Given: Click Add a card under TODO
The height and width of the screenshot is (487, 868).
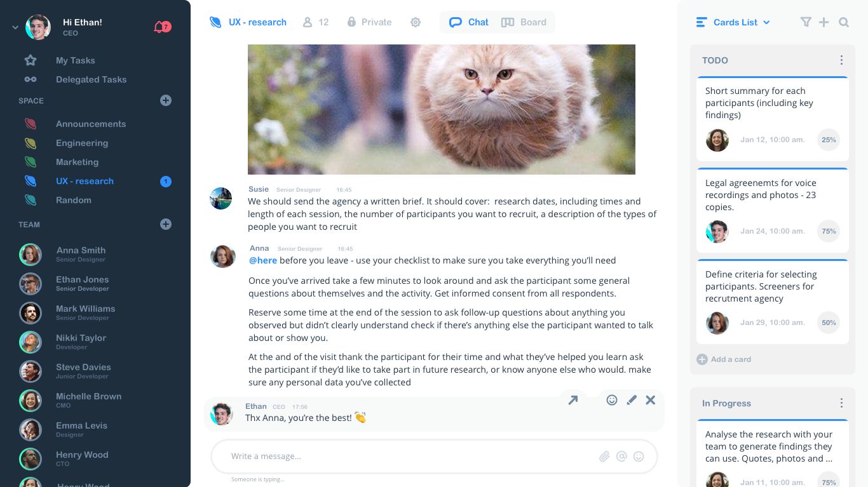Looking at the screenshot, I should pyautogui.click(x=724, y=359).
